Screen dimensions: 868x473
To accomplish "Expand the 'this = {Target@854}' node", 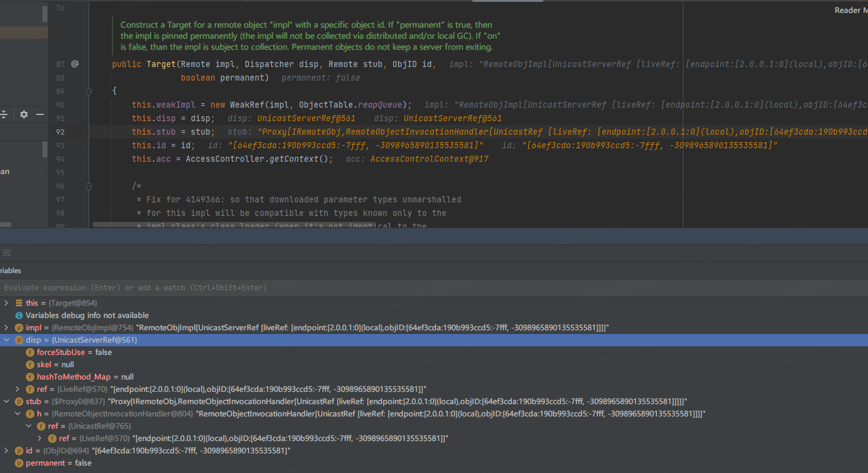I will [7, 303].
